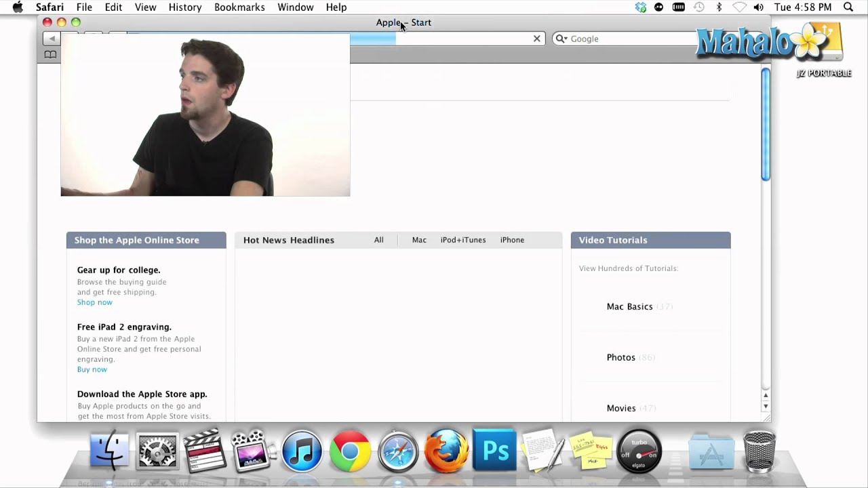Screen dimensions: 868x488
Task: Open Stickies from the Dock
Action: pos(591,451)
